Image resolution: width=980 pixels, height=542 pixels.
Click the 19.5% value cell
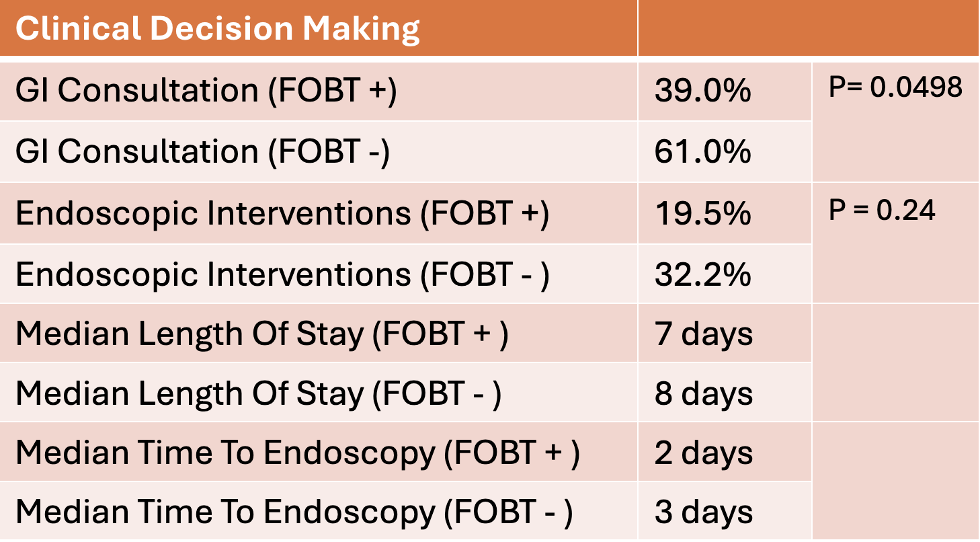tap(725, 213)
